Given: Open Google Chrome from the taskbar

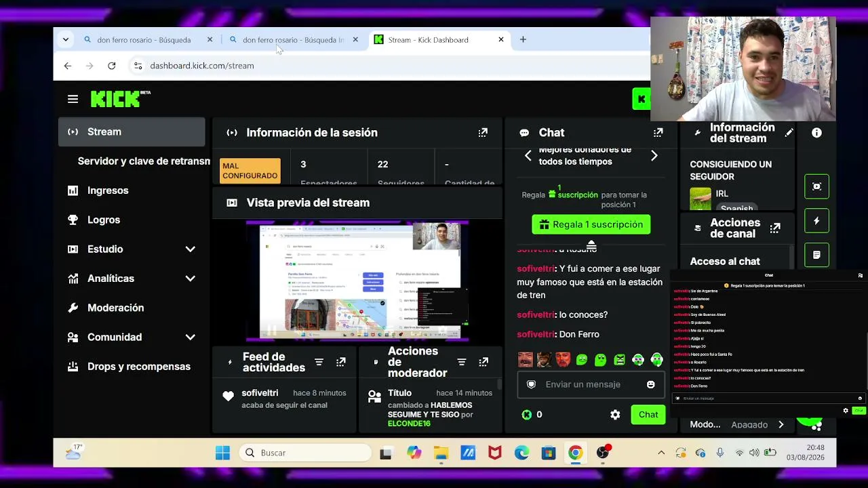Looking at the screenshot, I should click(x=575, y=453).
